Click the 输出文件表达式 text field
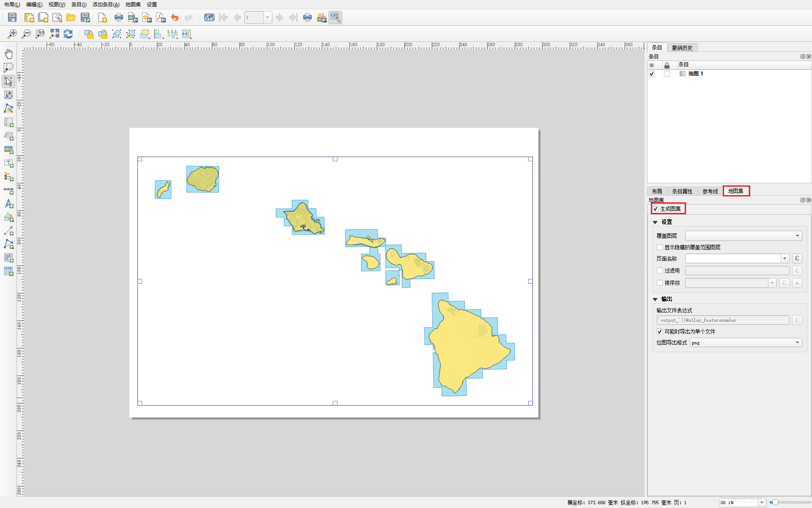The width and height of the screenshot is (812, 508). tap(723, 320)
